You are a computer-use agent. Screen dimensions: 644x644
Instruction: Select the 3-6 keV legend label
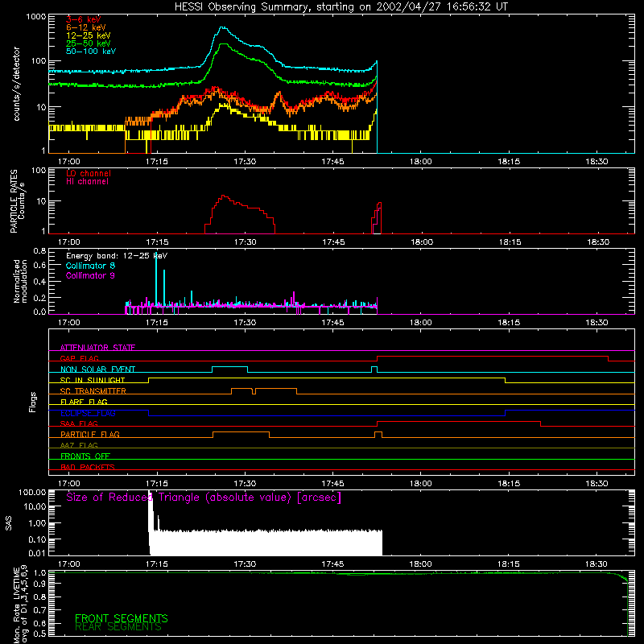pos(83,19)
